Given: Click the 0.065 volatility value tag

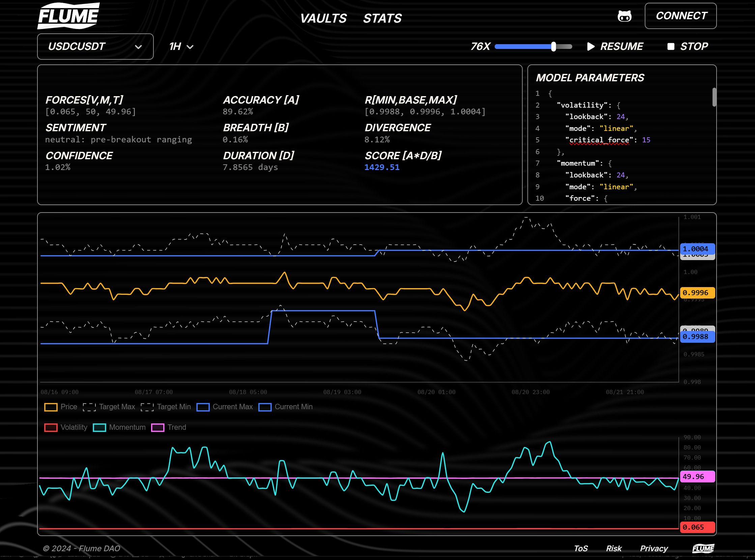Looking at the screenshot, I should (697, 527).
